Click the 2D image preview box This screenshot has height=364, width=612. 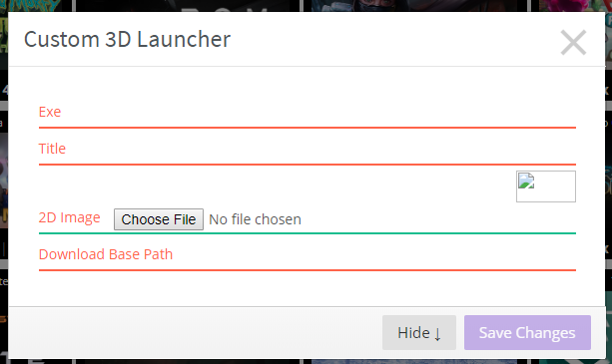[546, 186]
